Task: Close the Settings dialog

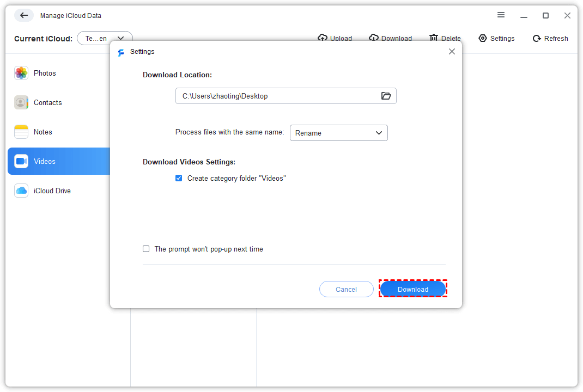Action: coord(452,51)
